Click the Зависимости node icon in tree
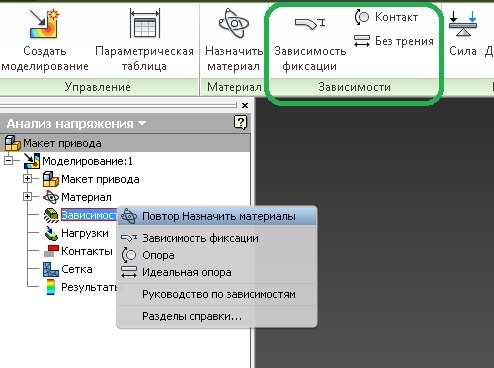Image resolution: width=494 pixels, height=368 pixels. pos(51,215)
